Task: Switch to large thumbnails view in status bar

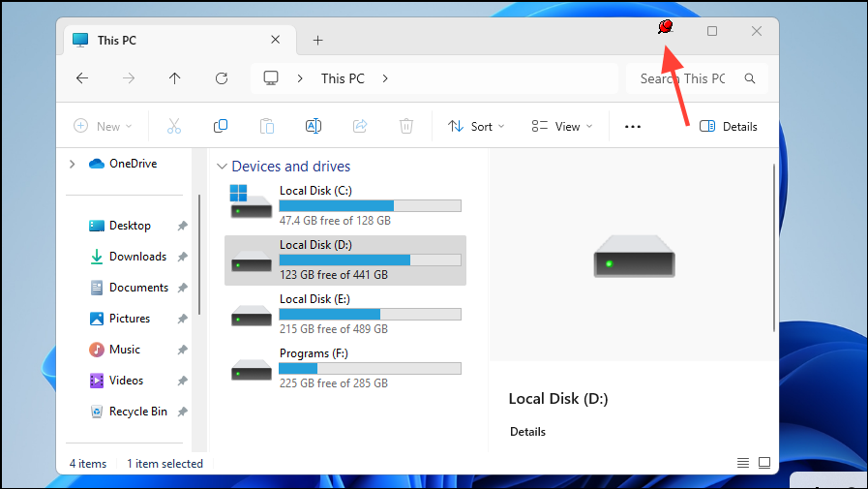Action: tap(764, 463)
